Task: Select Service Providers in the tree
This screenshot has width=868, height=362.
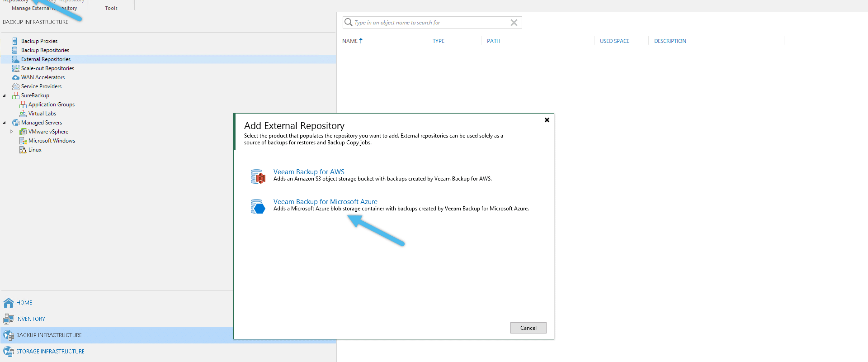Action: click(x=41, y=86)
